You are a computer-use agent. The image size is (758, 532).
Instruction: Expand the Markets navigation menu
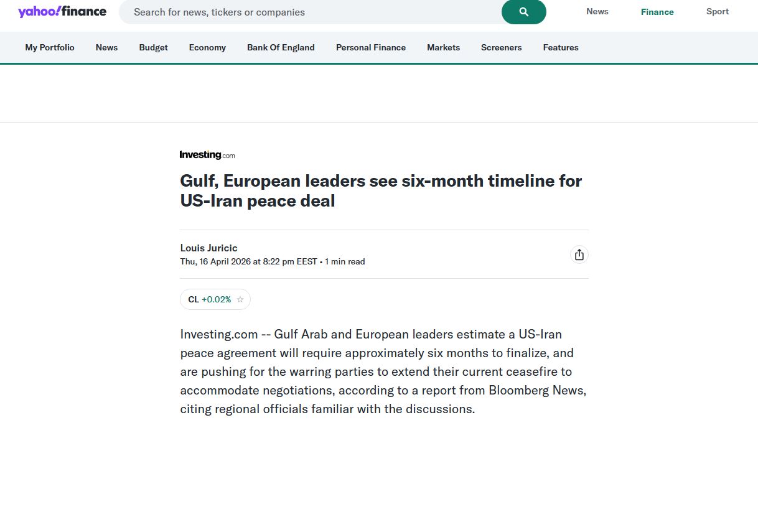[443, 47]
